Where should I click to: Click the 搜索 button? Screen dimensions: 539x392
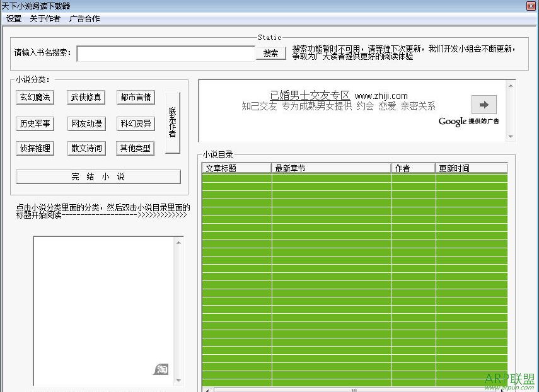[x=270, y=54]
